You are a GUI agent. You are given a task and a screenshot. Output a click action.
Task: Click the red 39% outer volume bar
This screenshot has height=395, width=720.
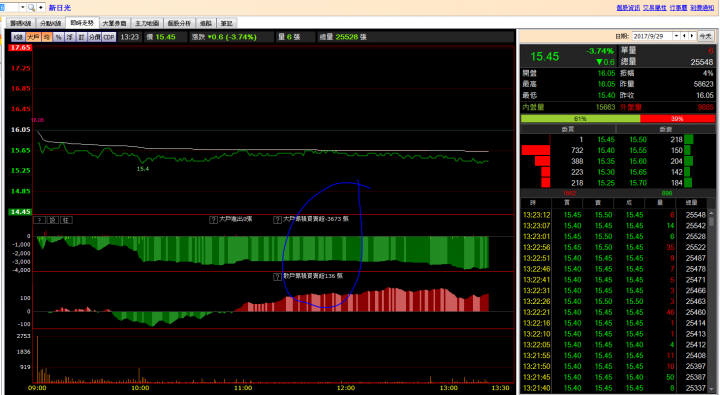677,118
